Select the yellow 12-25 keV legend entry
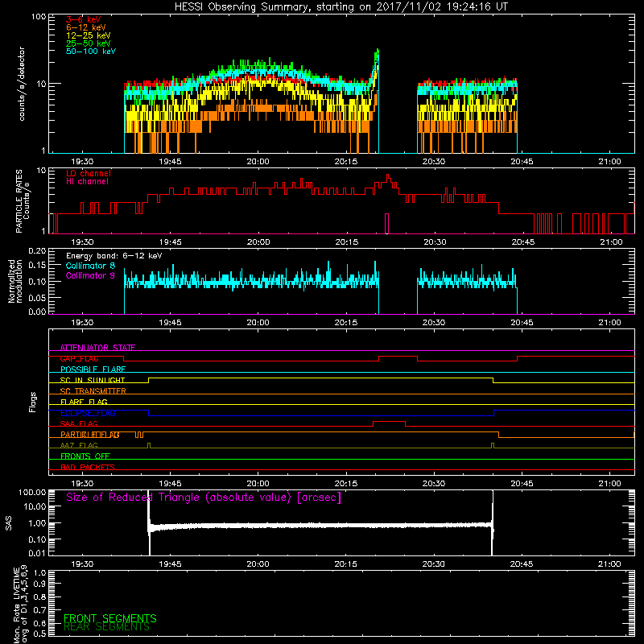Viewport: 644px width, 644px height. point(89,35)
